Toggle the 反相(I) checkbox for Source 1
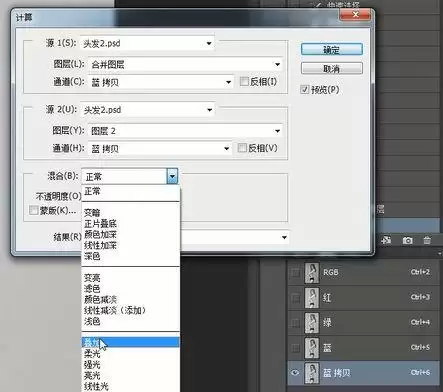Viewport: 443px width, 392px height. pyautogui.click(x=244, y=81)
